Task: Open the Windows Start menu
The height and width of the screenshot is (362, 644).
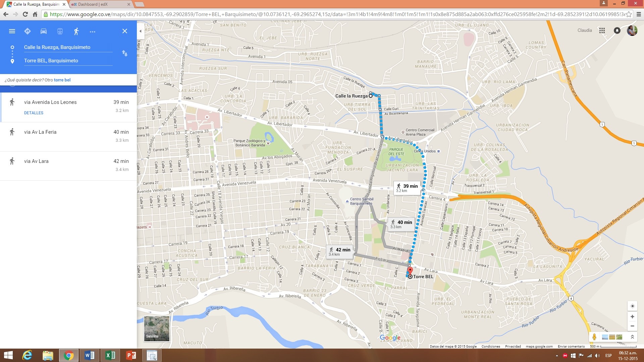Action: [x=8, y=355]
